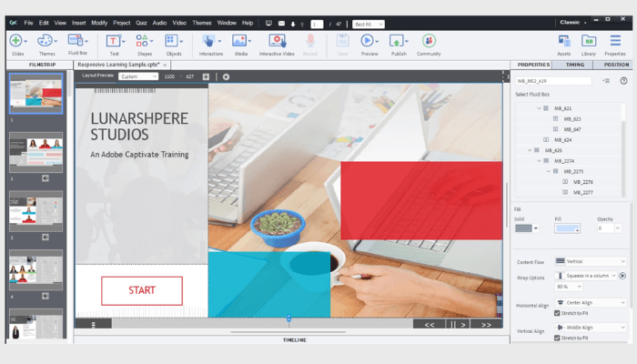Expand the Timeline panel
637x364 pixels.
point(295,340)
